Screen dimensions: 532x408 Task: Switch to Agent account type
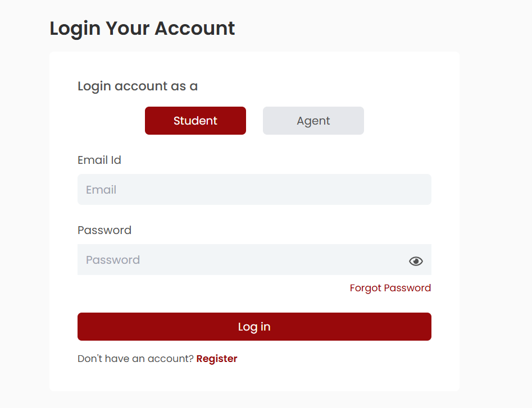313,121
